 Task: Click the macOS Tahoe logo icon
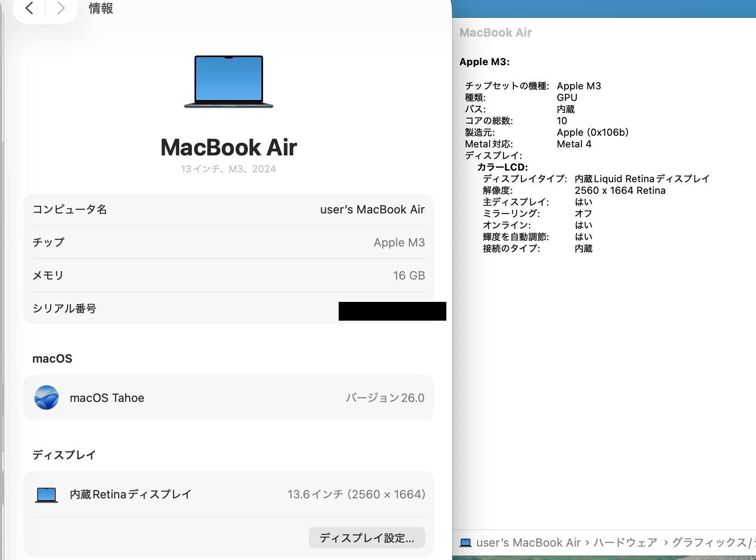(46, 397)
